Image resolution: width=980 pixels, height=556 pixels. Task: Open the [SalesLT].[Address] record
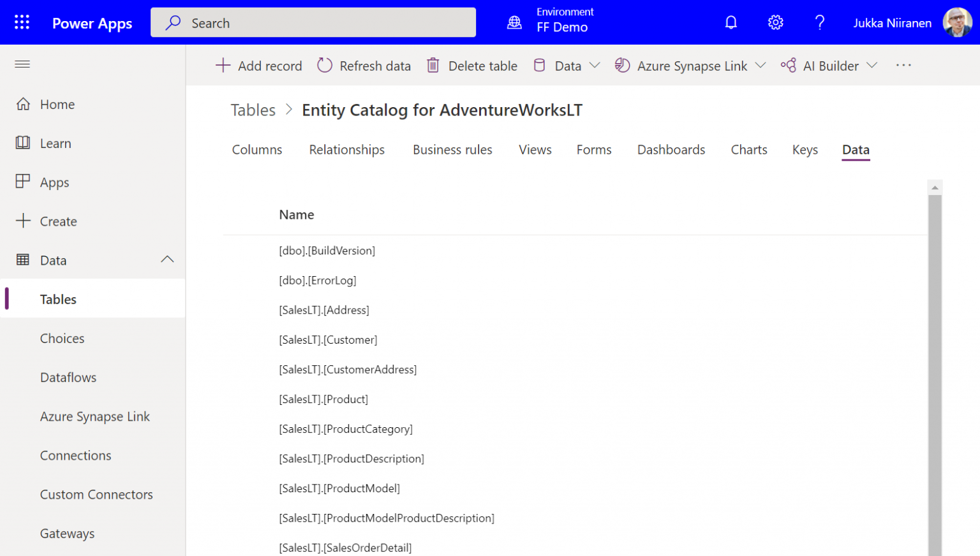[324, 310]
